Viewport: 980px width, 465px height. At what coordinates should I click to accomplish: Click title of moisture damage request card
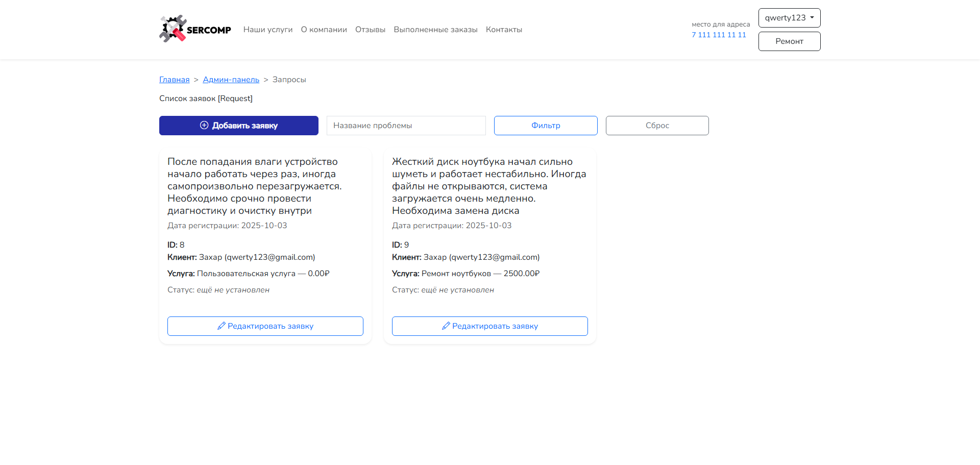click(255, 186)
